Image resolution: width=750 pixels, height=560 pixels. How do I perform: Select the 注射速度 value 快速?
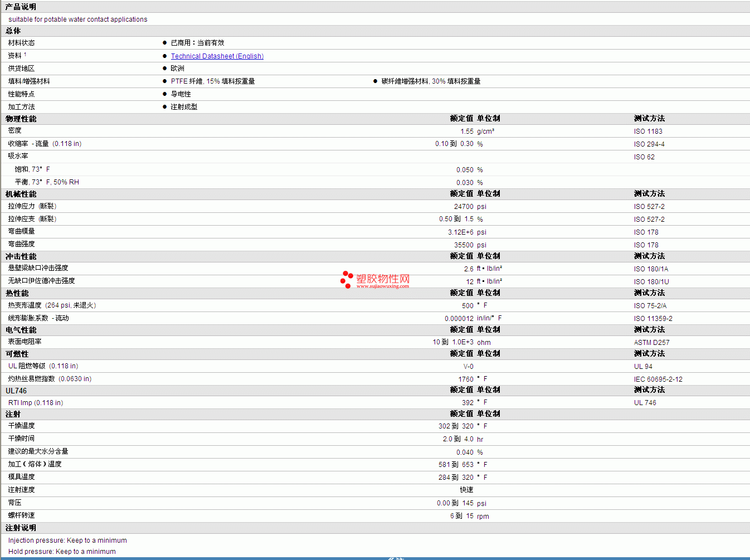[x=467, y=490]
